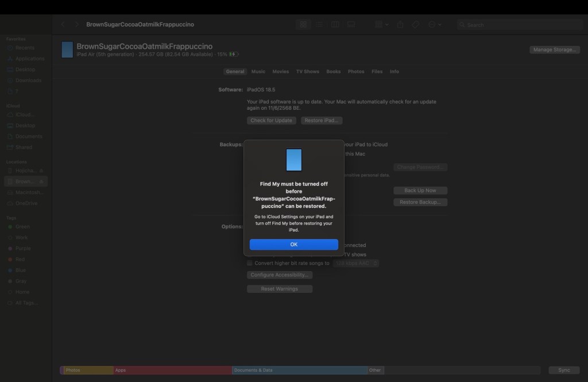The height and width of the screenshot is (382, 588).
Task: Click the Edit Tags toolbar icon
Action: click(x=416, y=25)
